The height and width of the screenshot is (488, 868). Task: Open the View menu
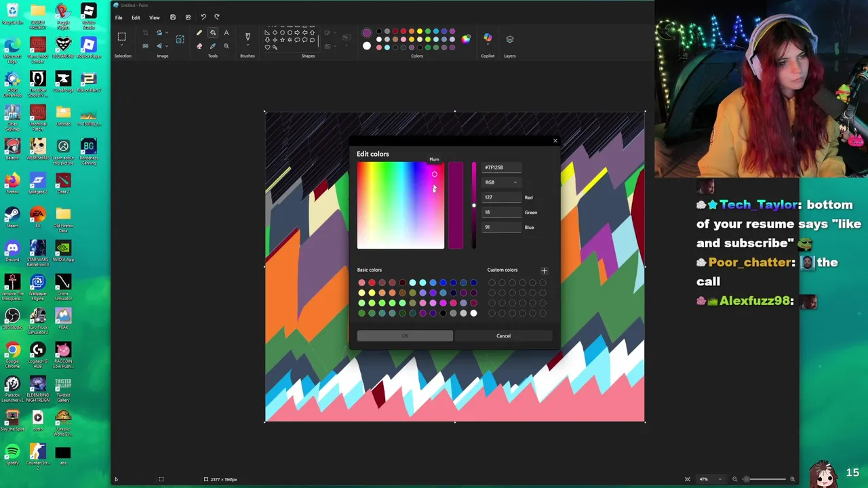155,18
